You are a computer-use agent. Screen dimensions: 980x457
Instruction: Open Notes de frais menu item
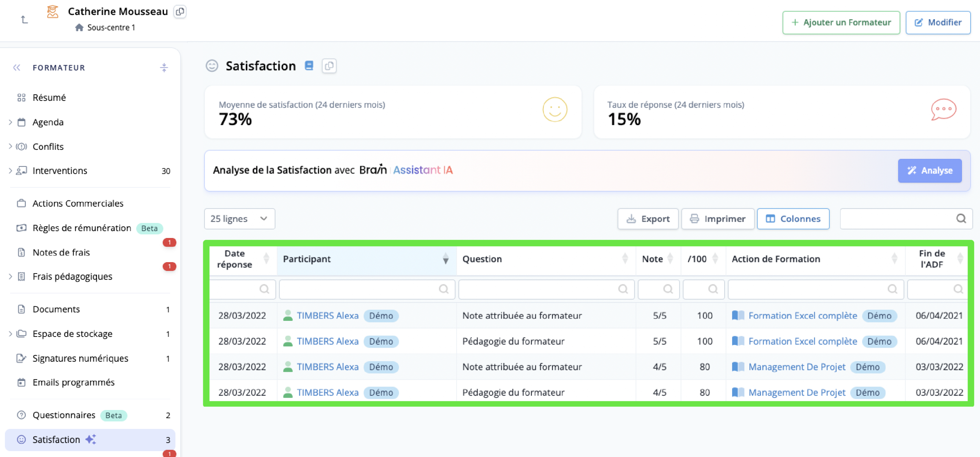click(x=61, y=252)
